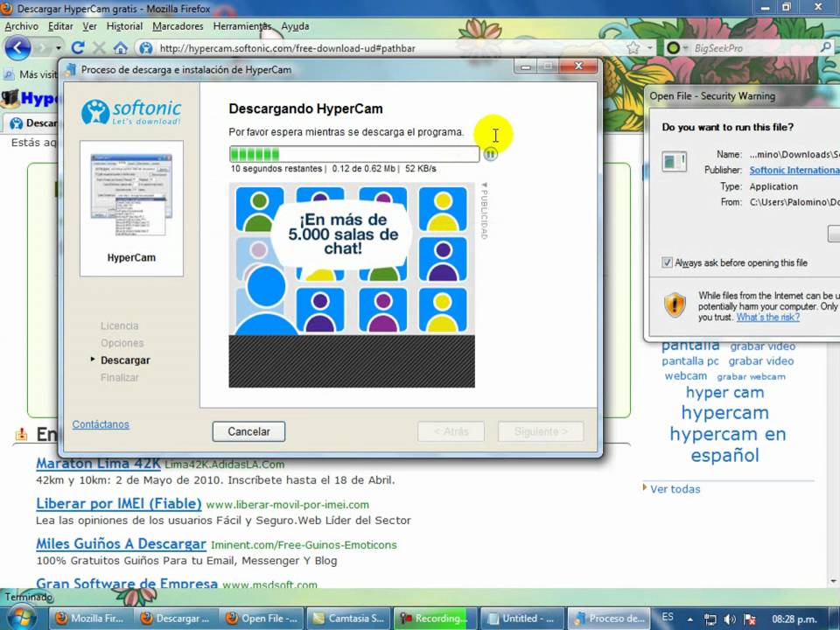Open the Ver menu
The image size is (840, 630).
click(x=89, y=26)
